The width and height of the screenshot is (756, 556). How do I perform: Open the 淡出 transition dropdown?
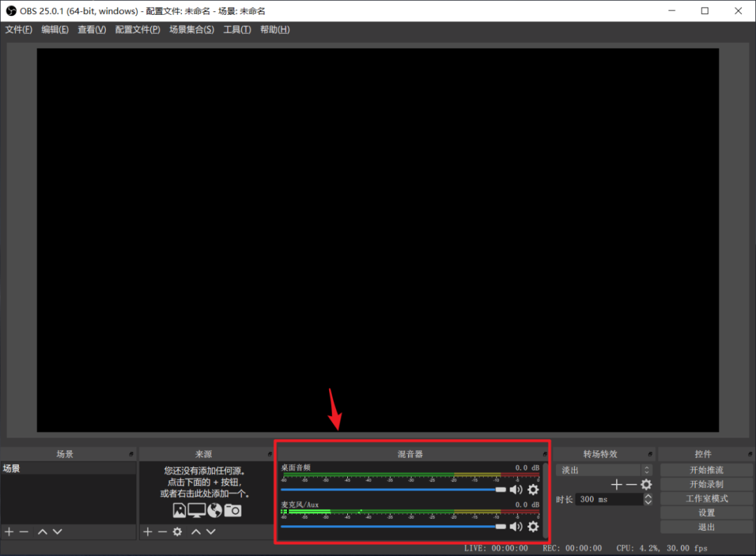[x=604, y=470]
